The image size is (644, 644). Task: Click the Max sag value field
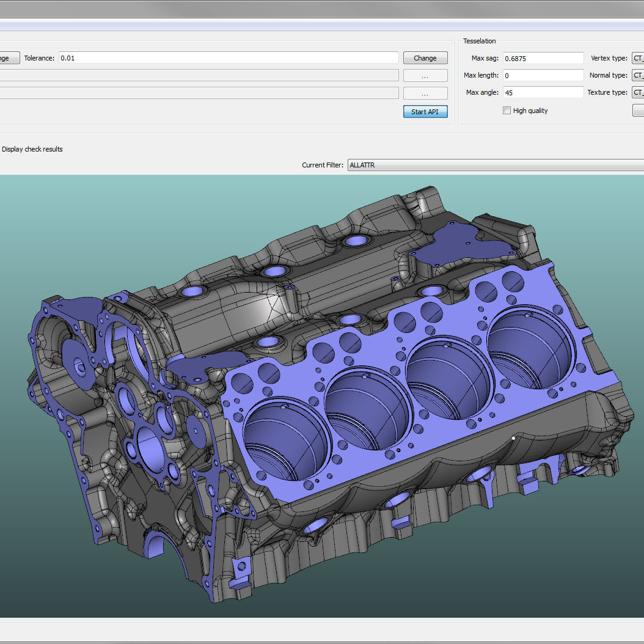click(543, 58)
